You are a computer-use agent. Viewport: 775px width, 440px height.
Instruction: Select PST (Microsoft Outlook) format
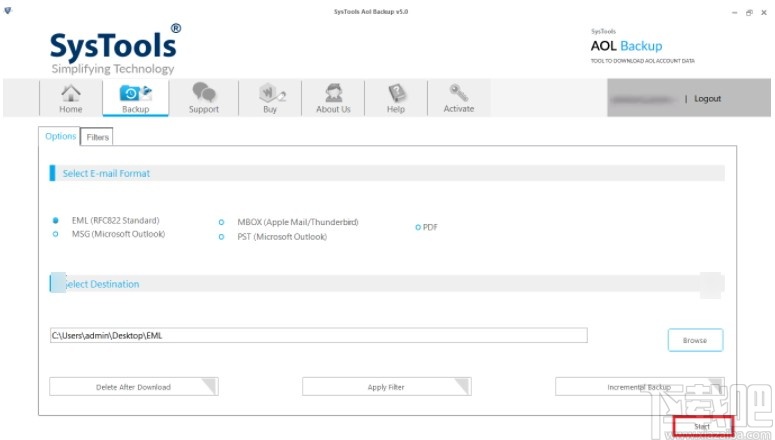tap(221, 237)
